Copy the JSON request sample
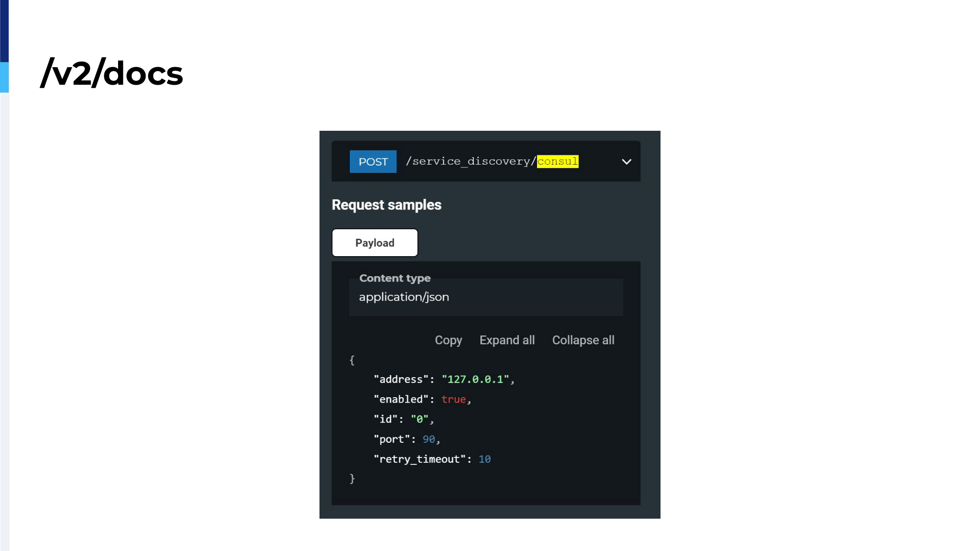The width and height of the screenshot is (980, 551). pos(448,340)
